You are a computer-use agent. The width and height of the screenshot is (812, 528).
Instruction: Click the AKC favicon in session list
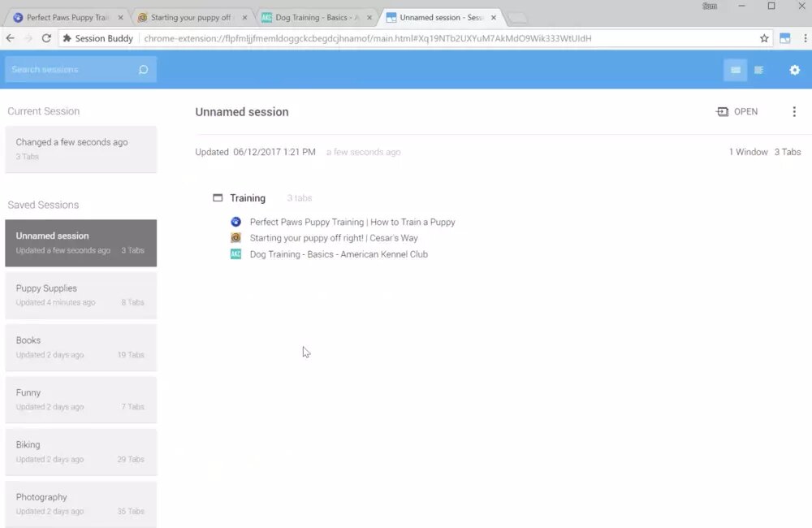tap(236, 254)
